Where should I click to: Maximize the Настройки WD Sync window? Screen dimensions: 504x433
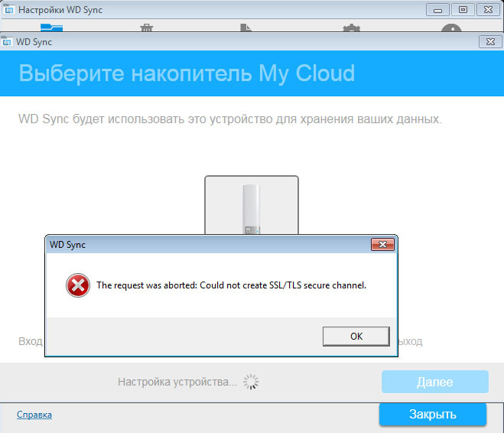pos(463,10)
